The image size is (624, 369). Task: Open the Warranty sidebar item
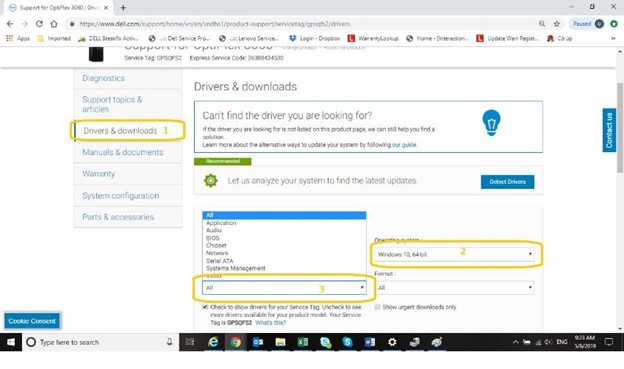98,174
